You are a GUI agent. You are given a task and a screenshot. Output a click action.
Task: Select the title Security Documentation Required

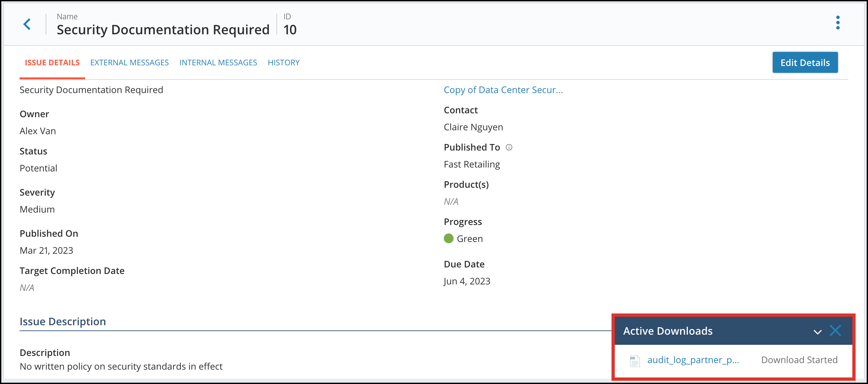pos(163,30)
